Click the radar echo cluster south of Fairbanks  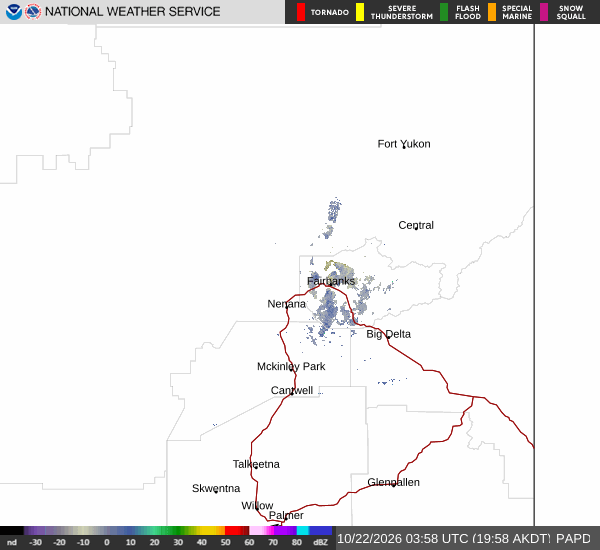coord(328,312)
